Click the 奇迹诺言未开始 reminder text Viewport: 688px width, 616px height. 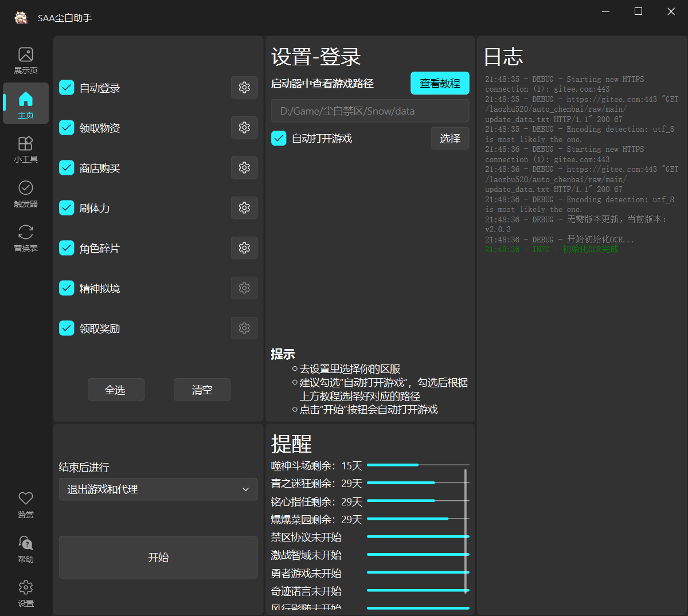pos(306,591)
